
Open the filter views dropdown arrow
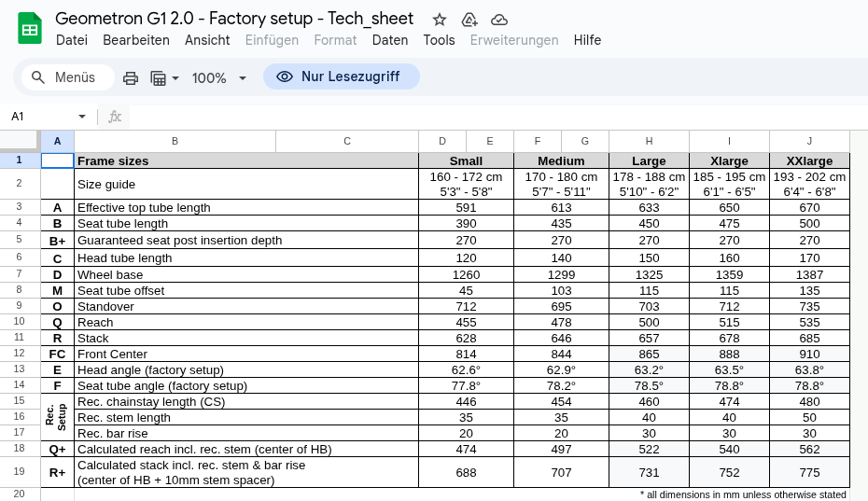pos(175,78)
